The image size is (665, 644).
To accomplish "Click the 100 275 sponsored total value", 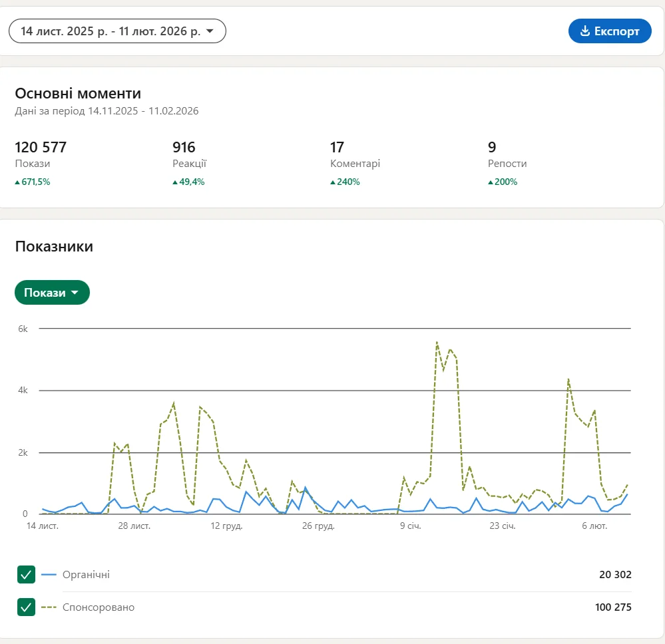I will tap(612, 607).
